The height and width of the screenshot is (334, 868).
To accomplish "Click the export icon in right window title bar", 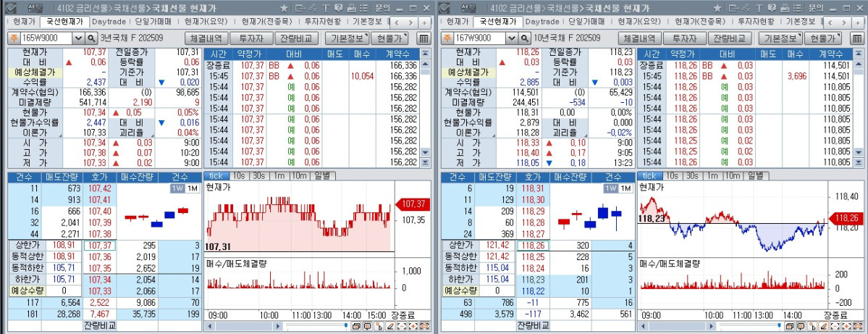I will (x=733, y=8).
